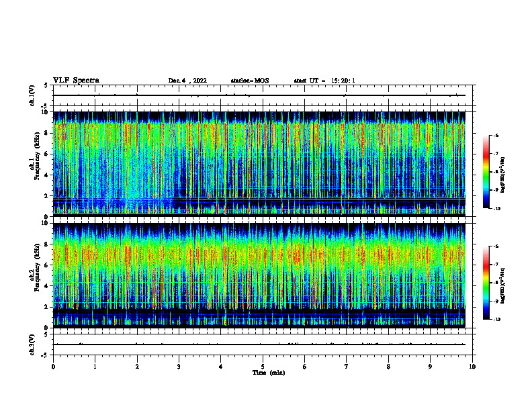The image size is (532, 411).
Task: Click the "10" frequency tick of ch.1 panel
Action: 45,112
